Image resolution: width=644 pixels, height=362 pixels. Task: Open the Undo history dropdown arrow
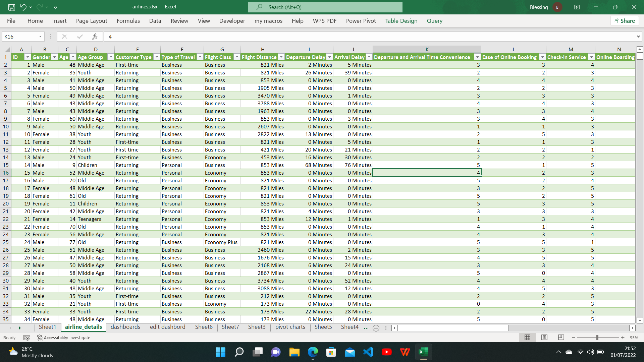pos(31,7)
